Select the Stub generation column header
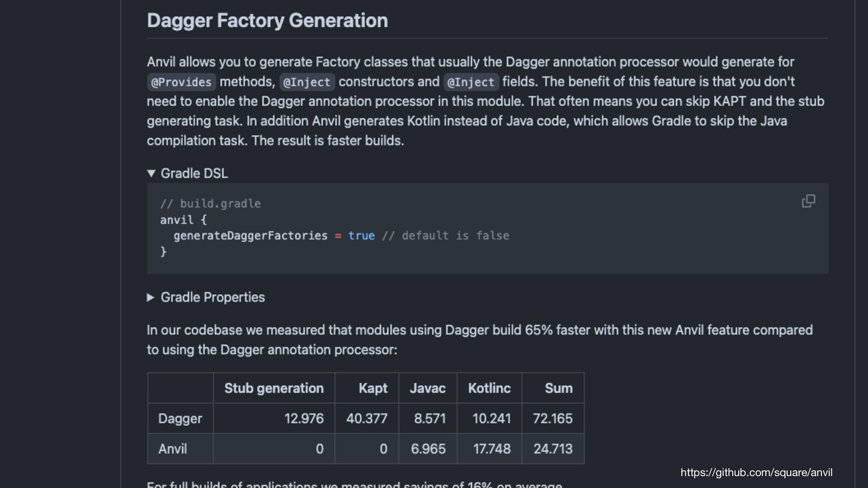 pyautogui.click(x=274, y=389)
